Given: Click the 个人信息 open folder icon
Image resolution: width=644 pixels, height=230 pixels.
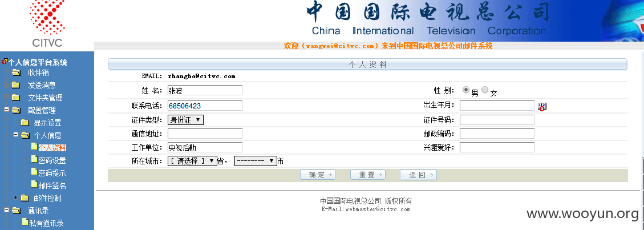Looking at the screenshot, I should point(25,135).
